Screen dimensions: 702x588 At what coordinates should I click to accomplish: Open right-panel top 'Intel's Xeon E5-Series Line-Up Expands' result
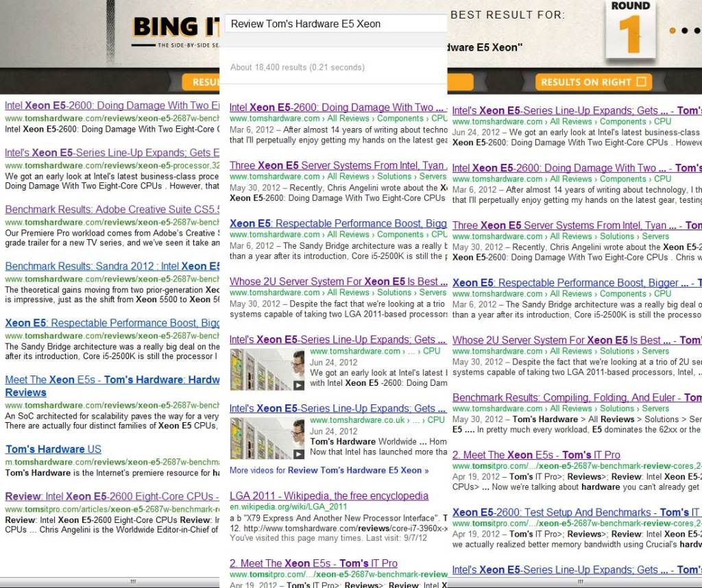click(577, 110)
